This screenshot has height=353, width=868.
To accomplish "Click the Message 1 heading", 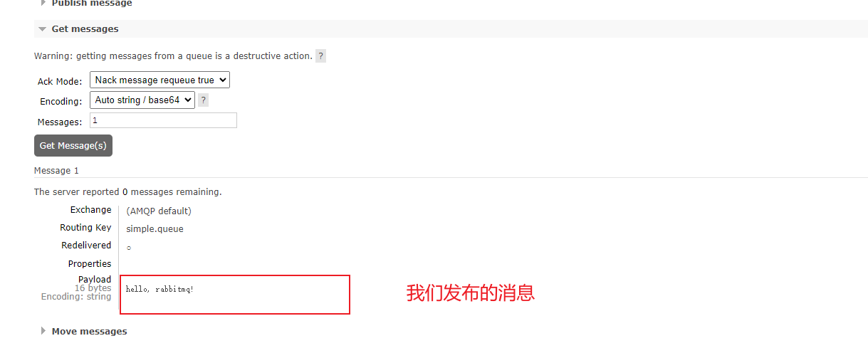I will (56, 171).
